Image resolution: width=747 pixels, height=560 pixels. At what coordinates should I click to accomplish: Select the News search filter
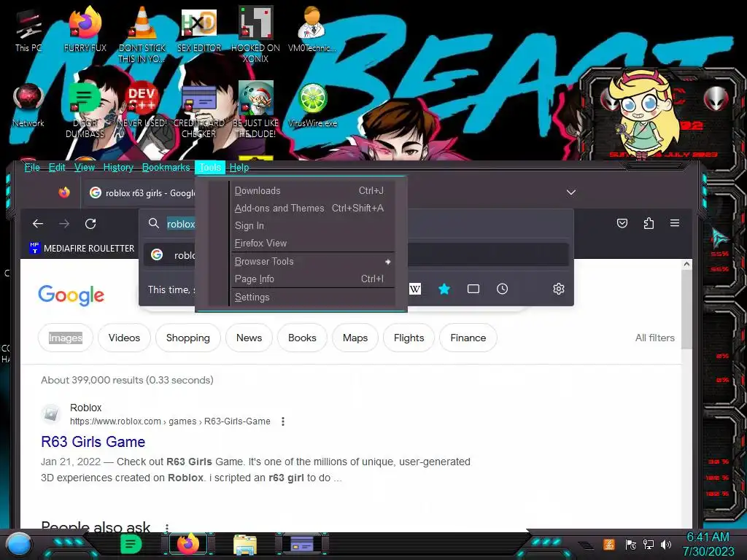pyautogui.click(x=249, y=338)
